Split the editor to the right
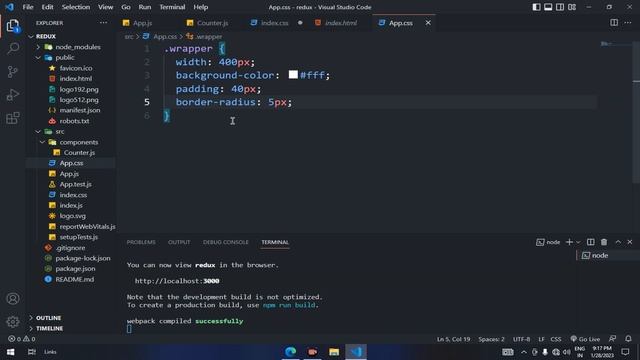Image resolution: width=640 pixels, height=360 pixels. point(614,23)
